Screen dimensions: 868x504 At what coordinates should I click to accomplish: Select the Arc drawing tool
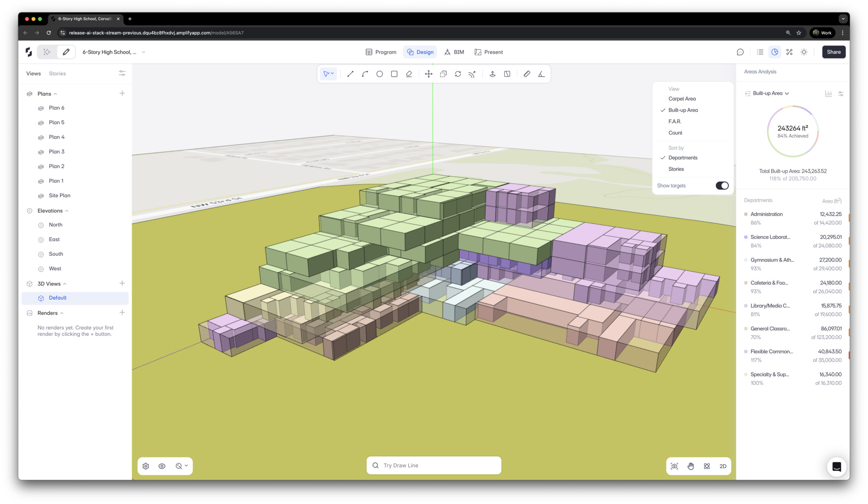pyautogui.click(x=365, y=74)
